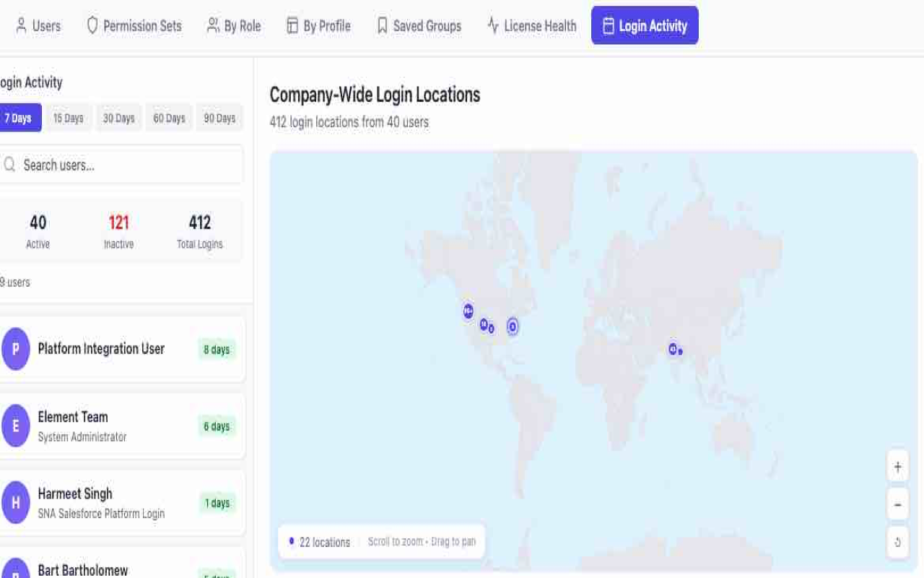Click the By Role icon
This screenshot has height=578, width=924.
pos(212,25)
